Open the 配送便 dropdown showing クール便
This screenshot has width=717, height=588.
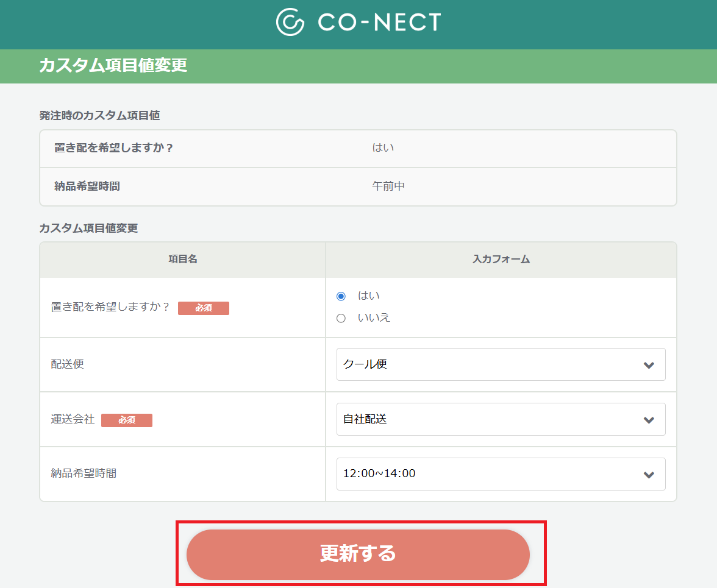click(x=501, y=364)
